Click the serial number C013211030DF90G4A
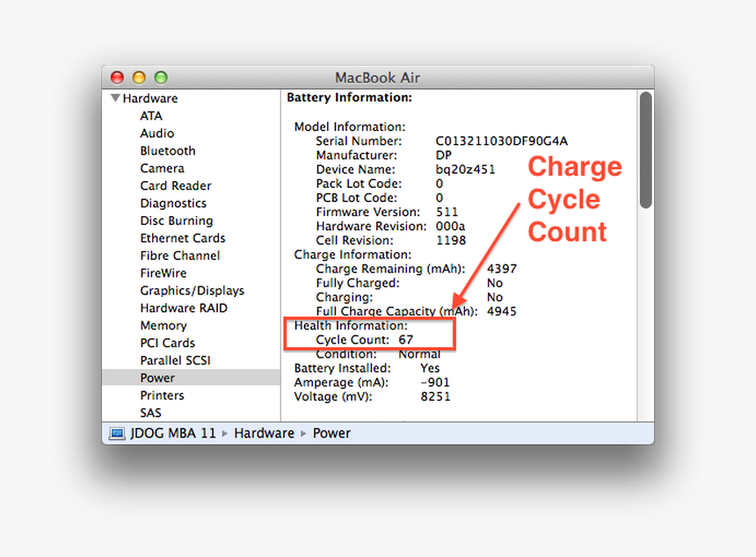 501,141
